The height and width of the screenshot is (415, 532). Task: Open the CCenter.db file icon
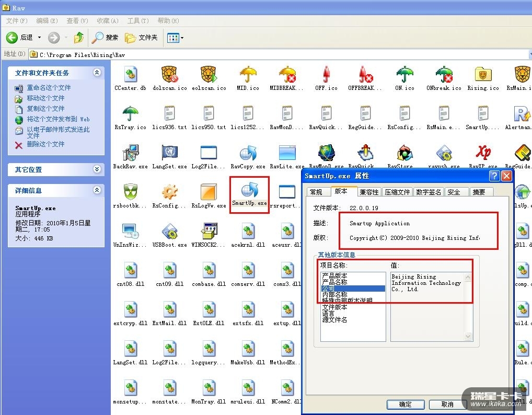point(131,74)
